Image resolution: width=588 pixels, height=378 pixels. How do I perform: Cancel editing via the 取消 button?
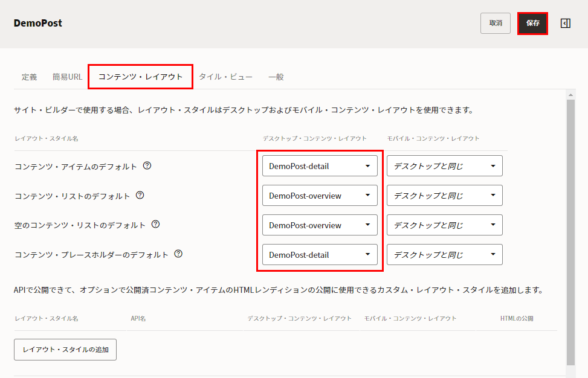[x=495, y=23]
